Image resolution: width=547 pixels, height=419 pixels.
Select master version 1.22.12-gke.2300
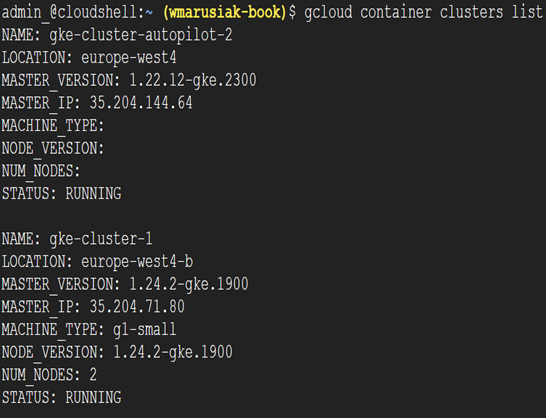(193, 81)
